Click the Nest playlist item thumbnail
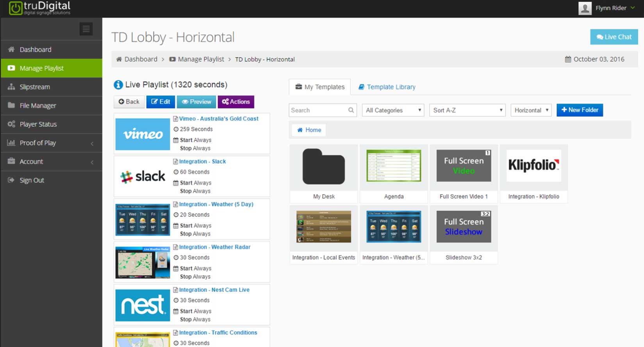Screen dimensions: 644x347 [x=143, y=305]
